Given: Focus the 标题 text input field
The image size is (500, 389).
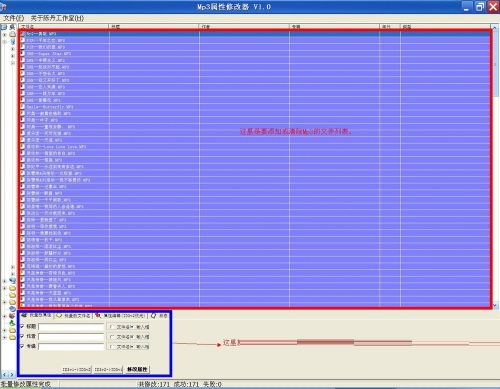Looking at the screenshot, I should coord(71,327).
